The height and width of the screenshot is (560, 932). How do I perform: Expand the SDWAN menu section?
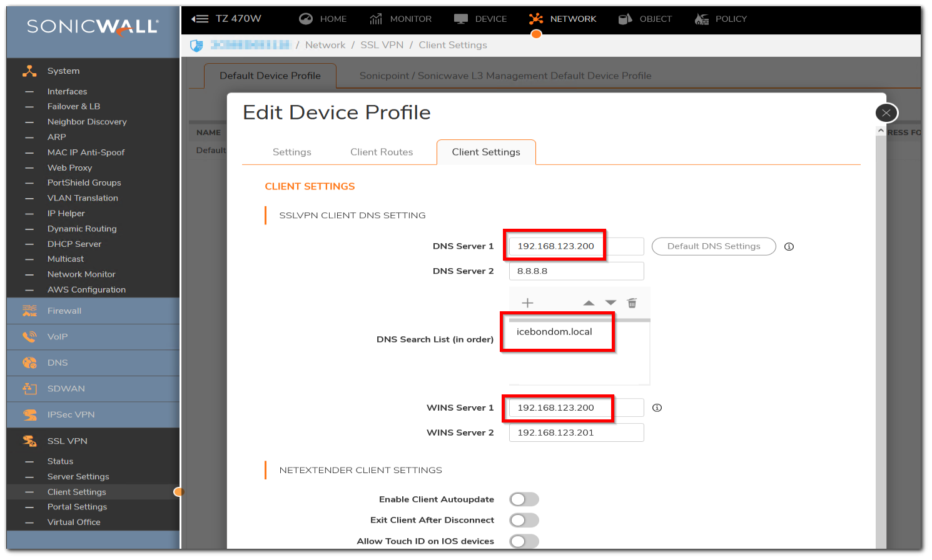click(x=93, y=389)
